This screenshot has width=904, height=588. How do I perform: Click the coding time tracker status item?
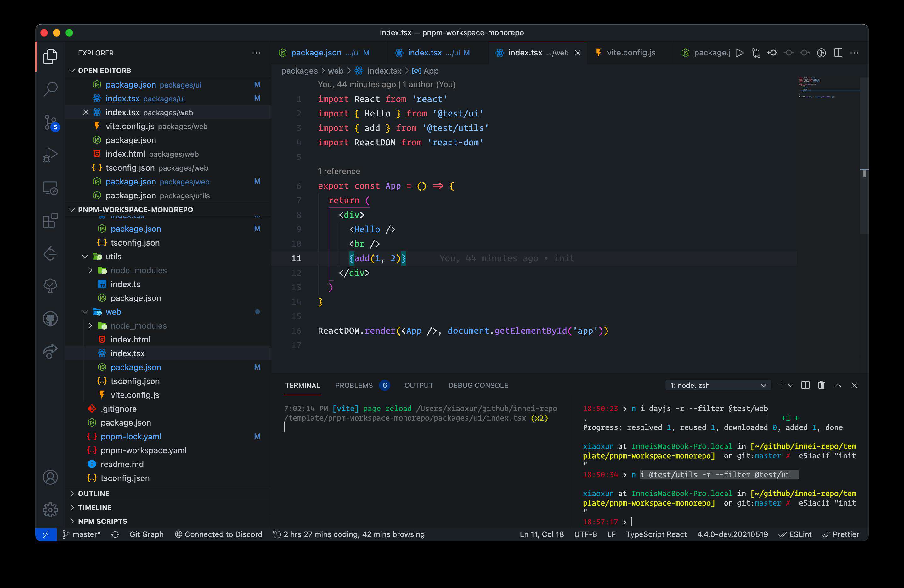[x=349, y=534]
